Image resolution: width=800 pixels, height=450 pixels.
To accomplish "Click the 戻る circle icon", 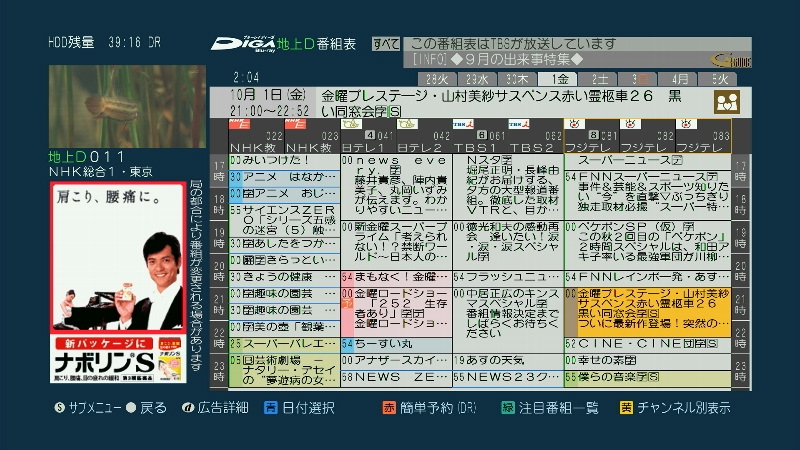I will tap(131, 407).
